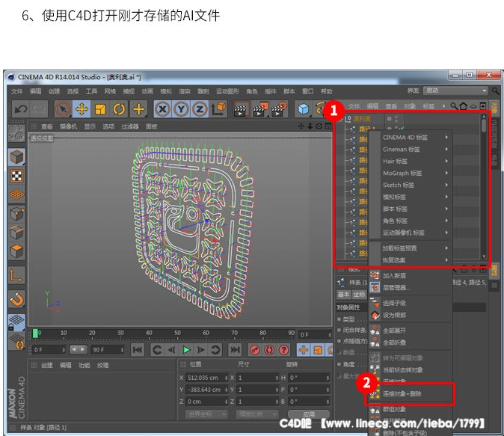This screenshot has width=504, height=436.
Task: Click the object manager search magnifier icon
Action: [454, 105]
